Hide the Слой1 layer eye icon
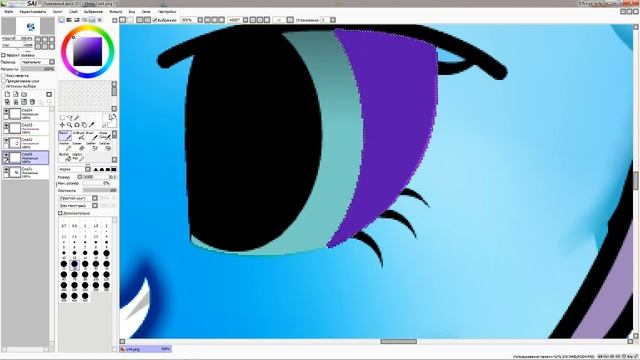This screenshot has height=360, width=640. pyautogui.click(x=6, y=169)
